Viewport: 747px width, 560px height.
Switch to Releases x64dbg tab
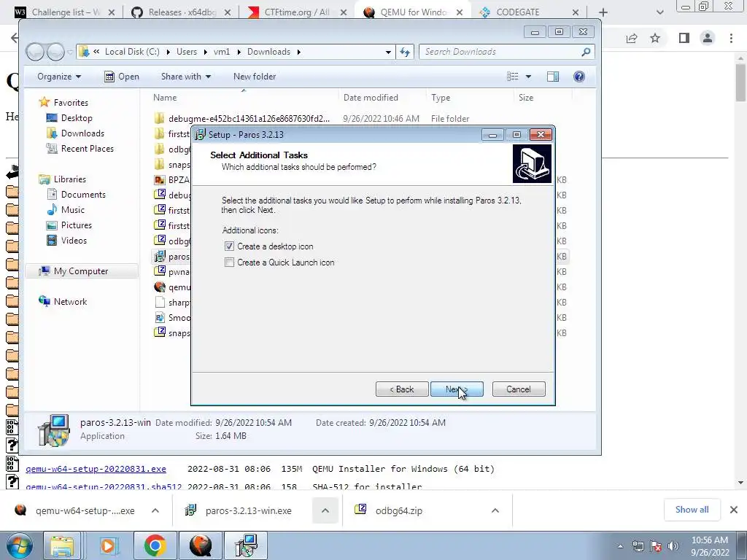click(x=181, y=12)
